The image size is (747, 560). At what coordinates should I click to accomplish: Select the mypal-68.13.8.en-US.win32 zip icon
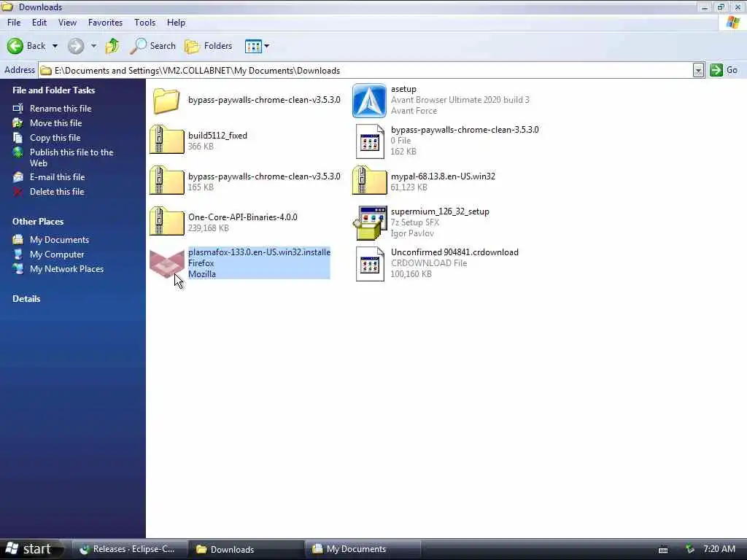tap(369, 181)
